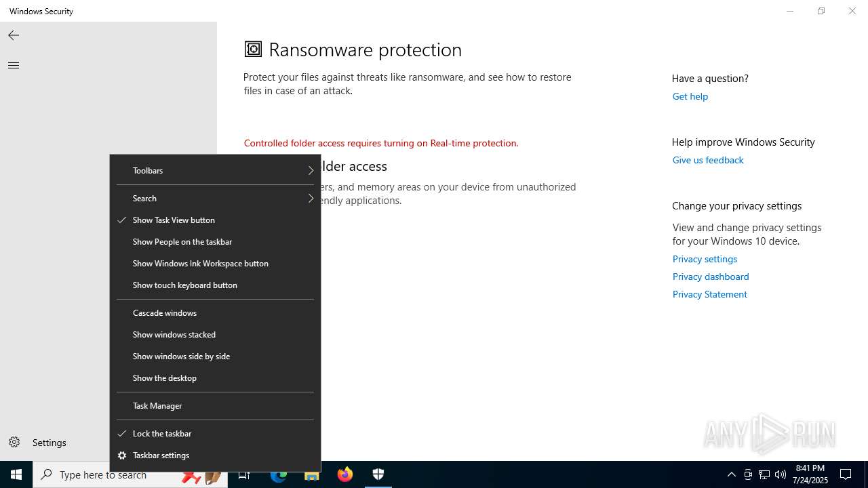
Task: Toggle Show Task View button option
Action: 215,220
